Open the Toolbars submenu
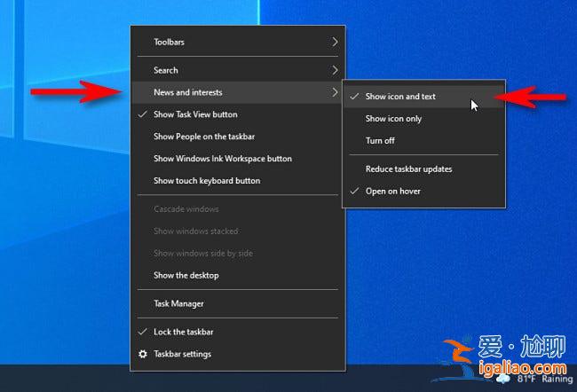 pyautogui.click(x=238, y=42)
